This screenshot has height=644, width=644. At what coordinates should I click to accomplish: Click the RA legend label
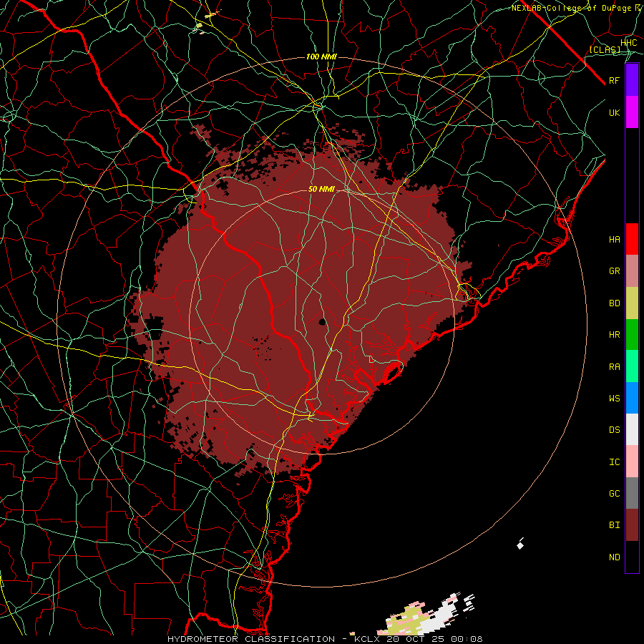[615, 367]
